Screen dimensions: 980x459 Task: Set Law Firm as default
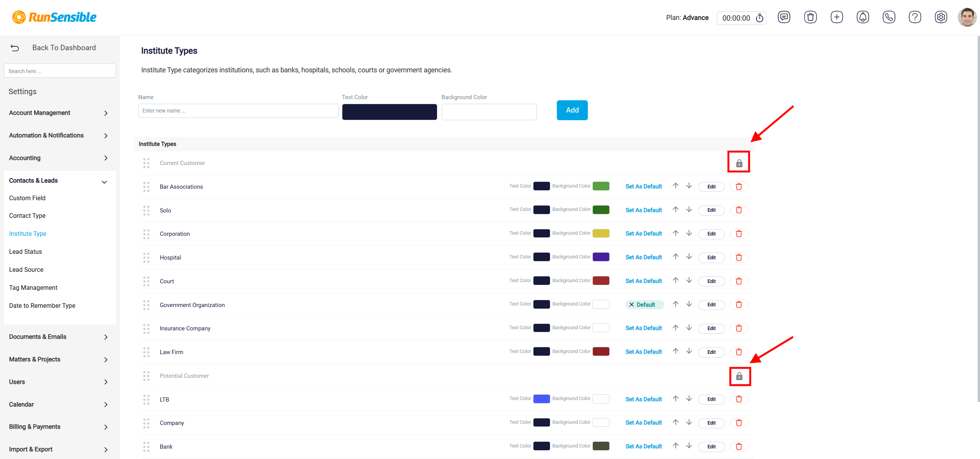(x=643, y=352)
